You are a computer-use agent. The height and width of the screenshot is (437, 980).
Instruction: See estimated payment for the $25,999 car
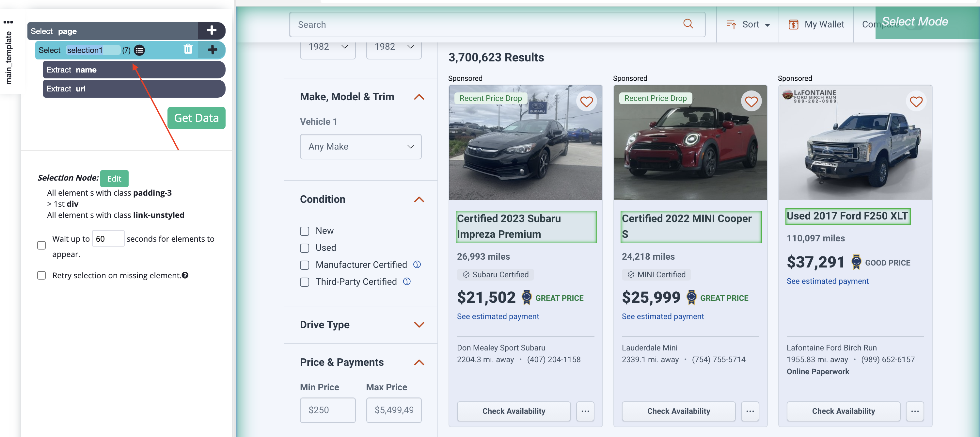(x=662, y=316)
